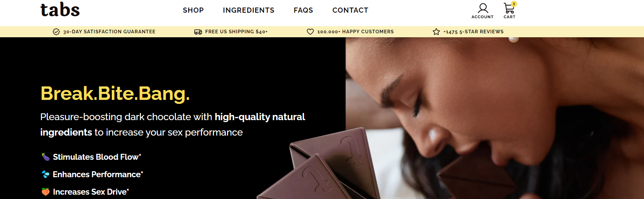The width and height of the screenshot is (644, 199).
Task: Click the +1475 5-Star Reviews text
Action: tap(474, 32)
